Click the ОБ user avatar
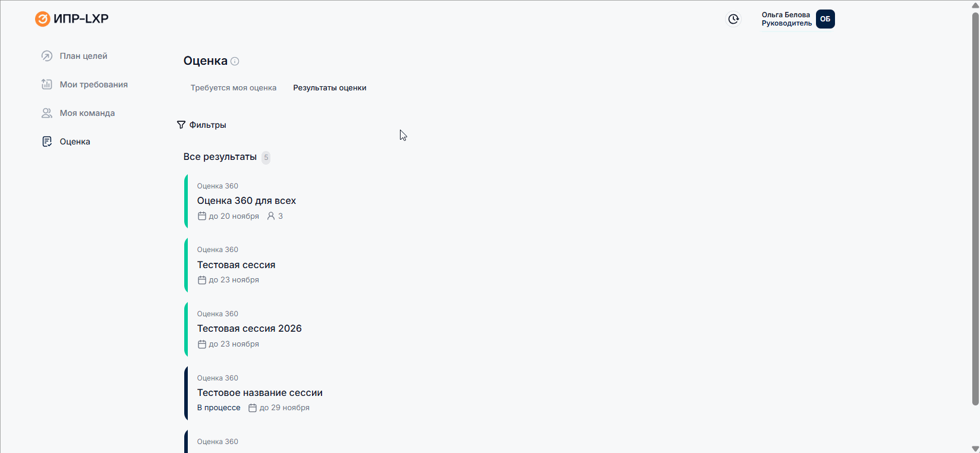The height and width of the screenshot is (453, 980). click(825, 19)
